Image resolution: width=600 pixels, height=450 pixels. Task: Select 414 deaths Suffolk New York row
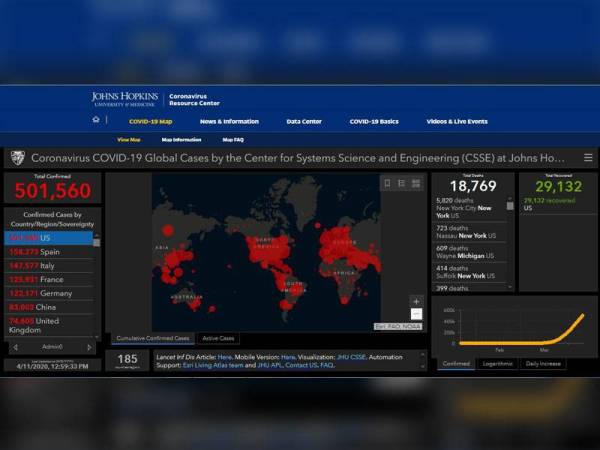[470, 272]
